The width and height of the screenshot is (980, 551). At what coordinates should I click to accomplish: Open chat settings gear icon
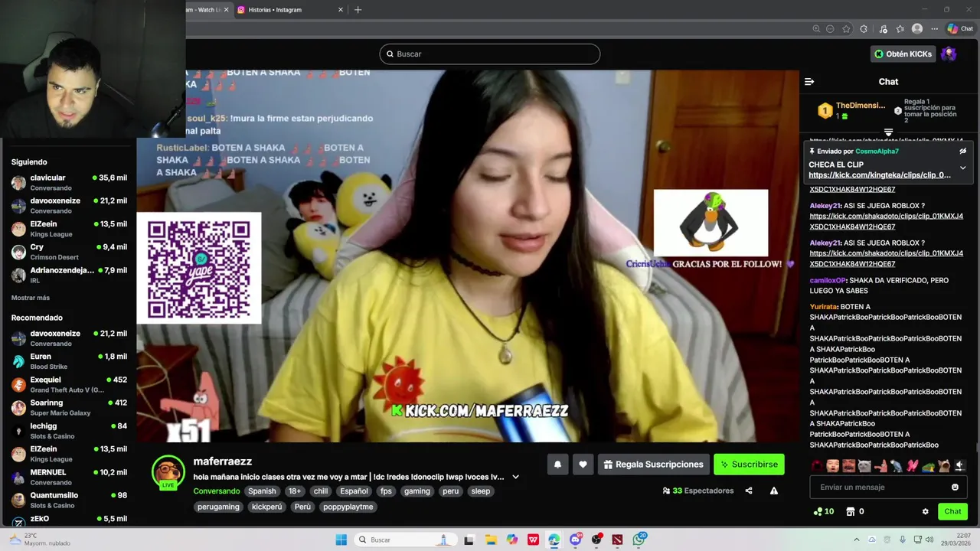pyautogui.click(x=925, y=511)
